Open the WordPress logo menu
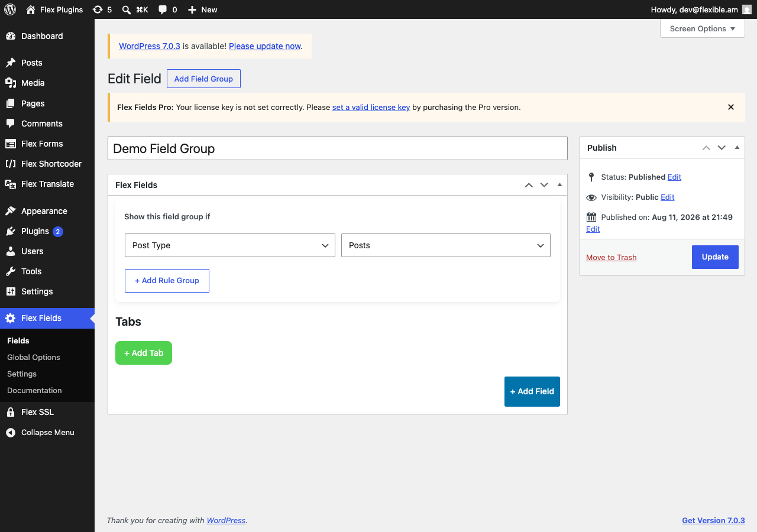757x532 pixels. pos(10,9)
